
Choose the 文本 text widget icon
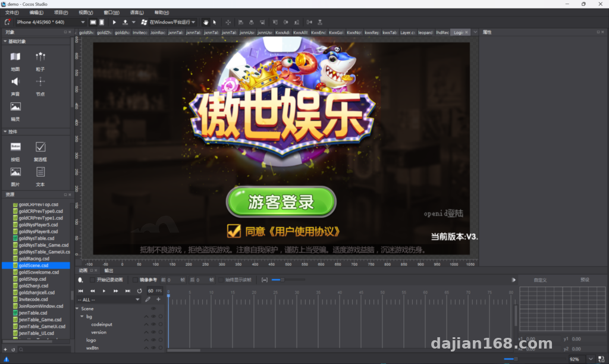point(40,172)
